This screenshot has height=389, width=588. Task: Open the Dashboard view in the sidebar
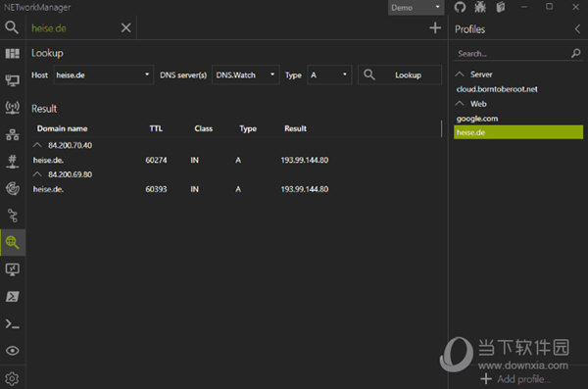point(13,54)
